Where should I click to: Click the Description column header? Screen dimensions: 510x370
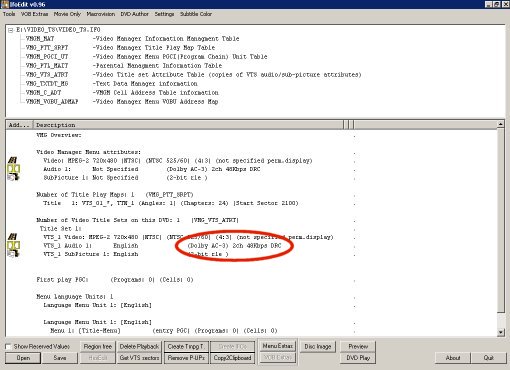click(188, 125)
